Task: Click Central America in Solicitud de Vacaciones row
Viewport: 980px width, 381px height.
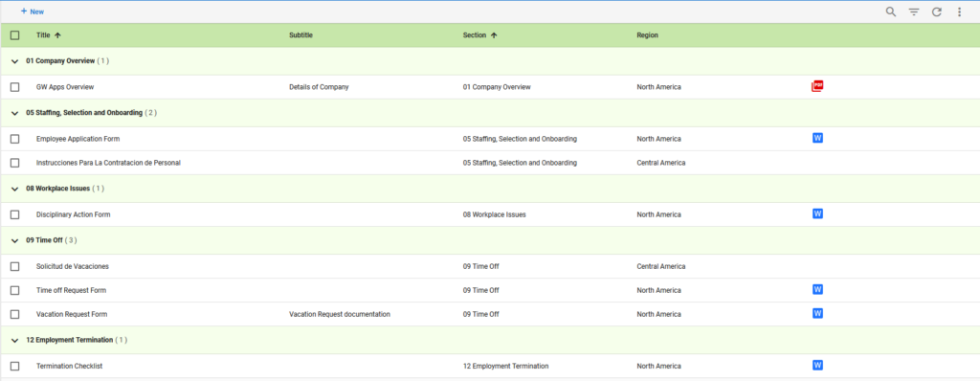Action: click(660, 266)
